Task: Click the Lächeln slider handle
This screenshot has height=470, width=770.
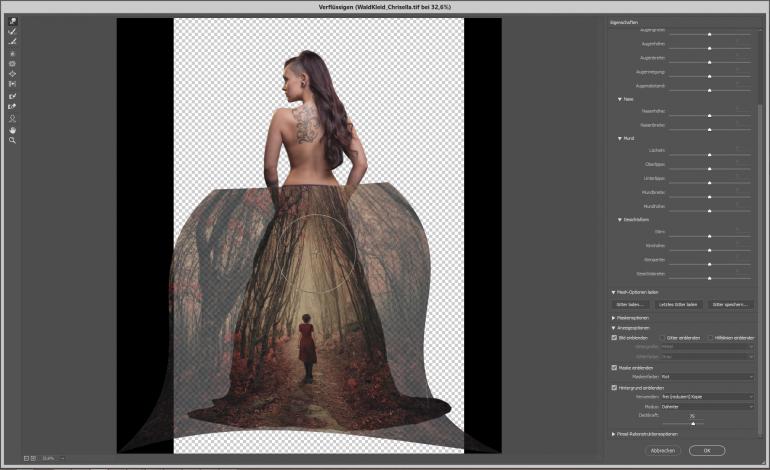Action: [x=709, y=155]
